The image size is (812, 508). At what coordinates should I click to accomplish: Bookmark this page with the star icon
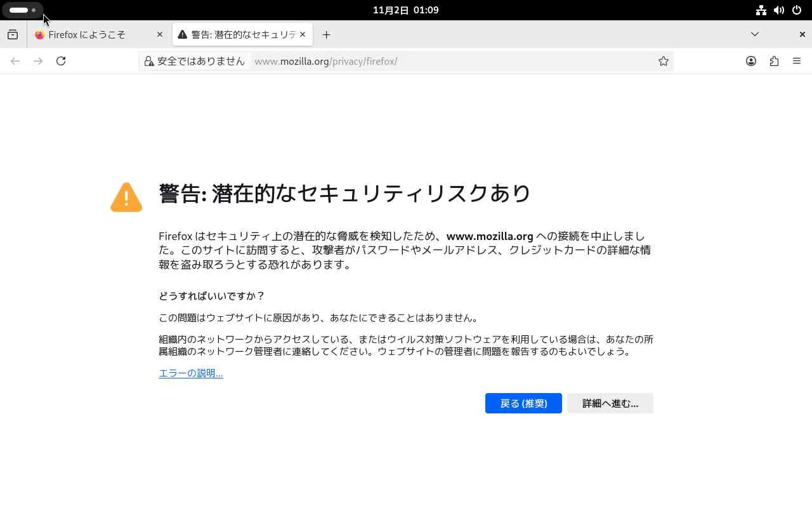click(664, 61)
